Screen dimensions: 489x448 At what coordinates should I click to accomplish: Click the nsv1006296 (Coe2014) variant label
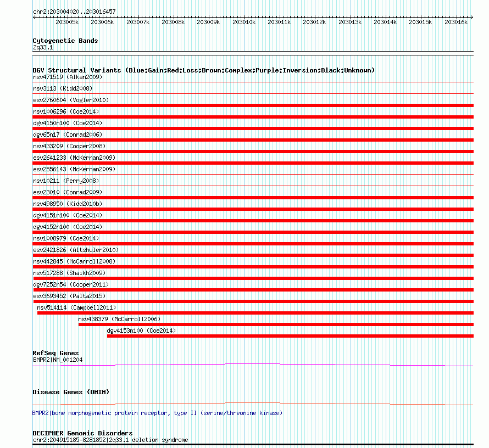tap(66, 111)
